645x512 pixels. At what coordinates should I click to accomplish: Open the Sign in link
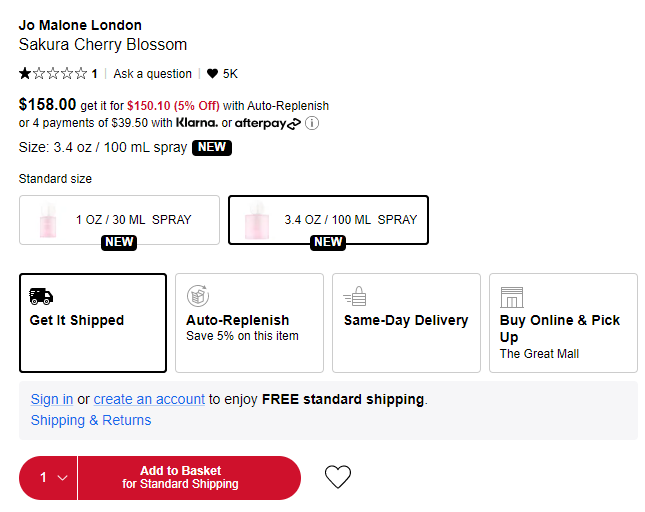click(x=51, y=399)
